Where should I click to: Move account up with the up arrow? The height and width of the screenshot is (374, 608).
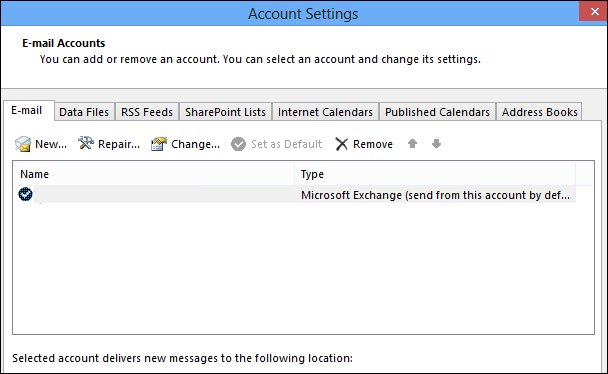click(413, 144)
